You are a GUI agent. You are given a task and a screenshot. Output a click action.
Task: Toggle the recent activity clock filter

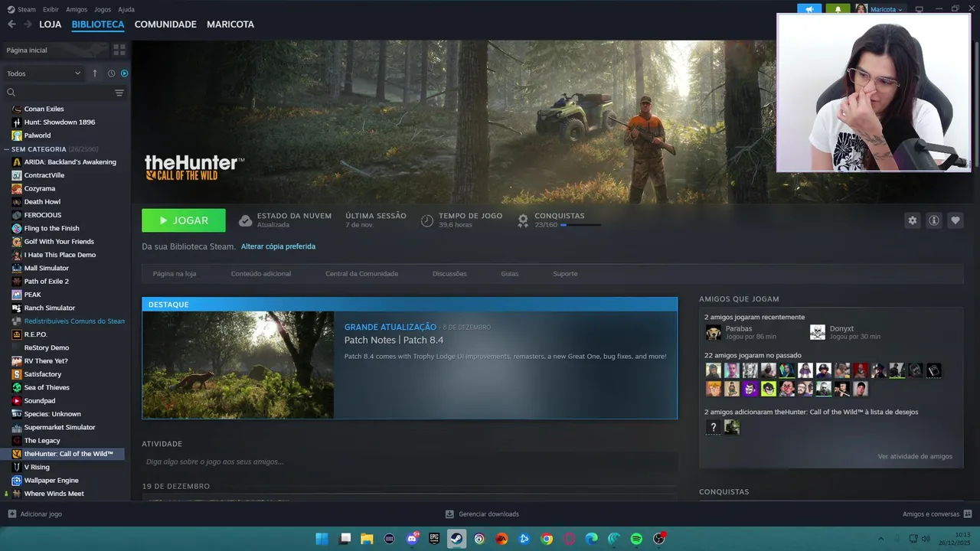pos(111,73)
